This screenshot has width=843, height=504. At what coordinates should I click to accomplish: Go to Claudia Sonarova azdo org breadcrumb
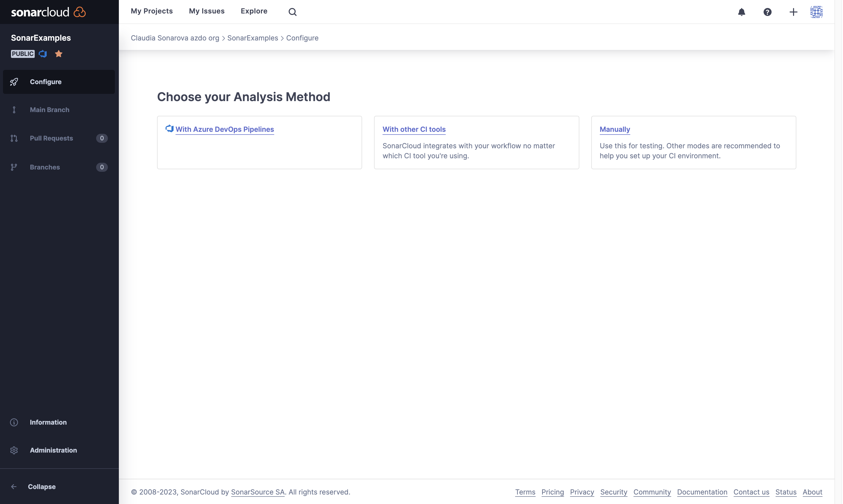coord(175,38)
